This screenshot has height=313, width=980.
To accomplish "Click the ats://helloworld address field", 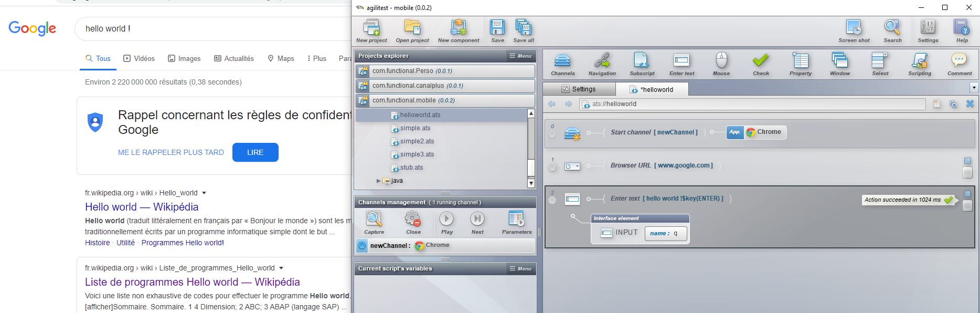I will pyautogui.click(x=752, y=104).
